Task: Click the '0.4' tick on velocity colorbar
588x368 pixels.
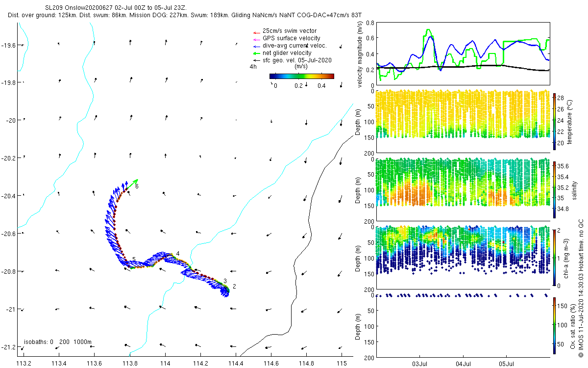Action: 321,85
